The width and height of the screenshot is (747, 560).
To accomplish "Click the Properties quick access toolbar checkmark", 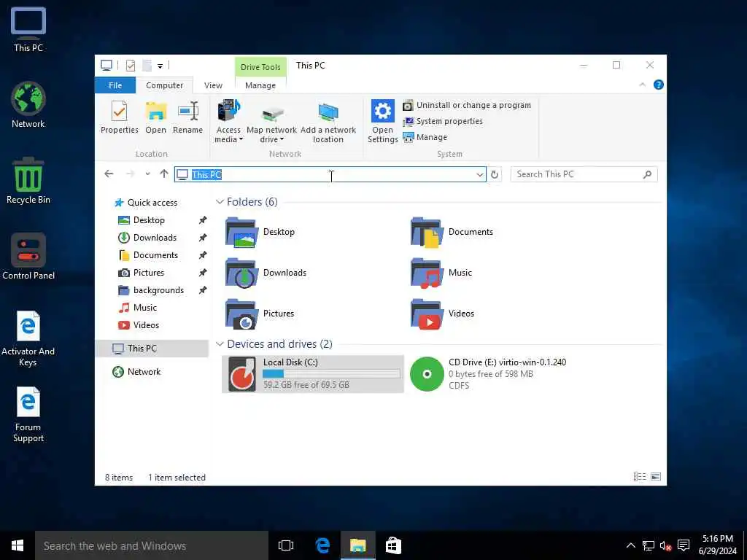I will 130,66.
